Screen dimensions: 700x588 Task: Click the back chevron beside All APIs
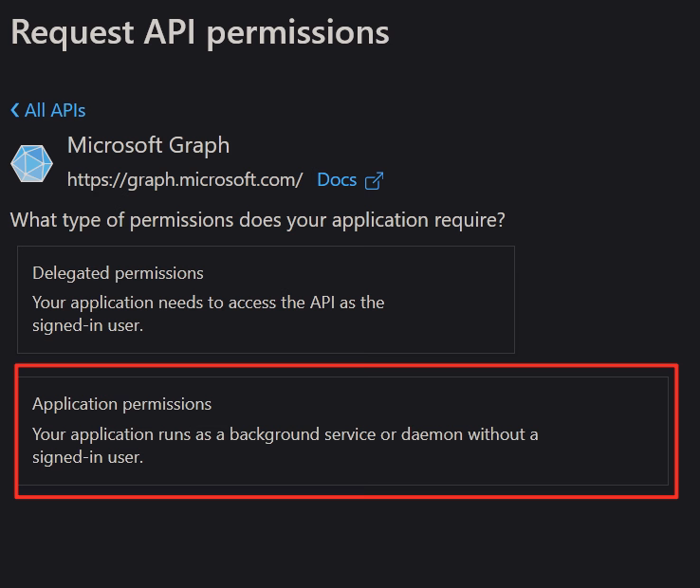click(15, 110)
